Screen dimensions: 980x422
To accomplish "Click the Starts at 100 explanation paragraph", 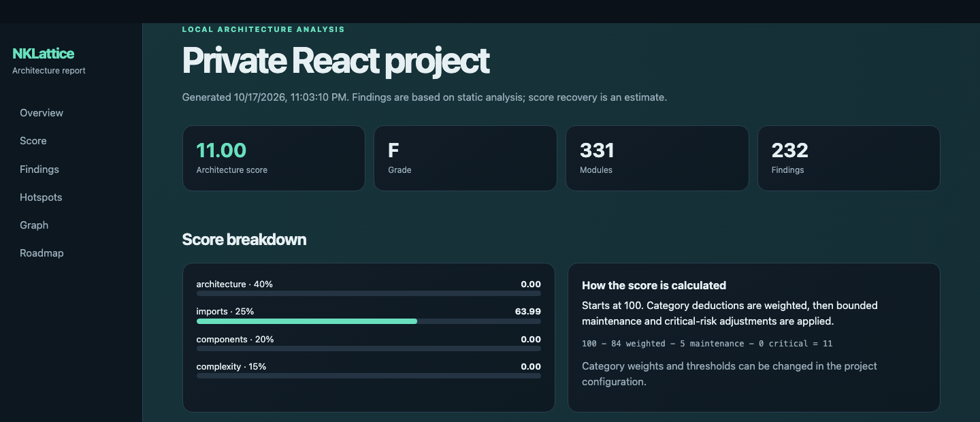I will [730, 313].
